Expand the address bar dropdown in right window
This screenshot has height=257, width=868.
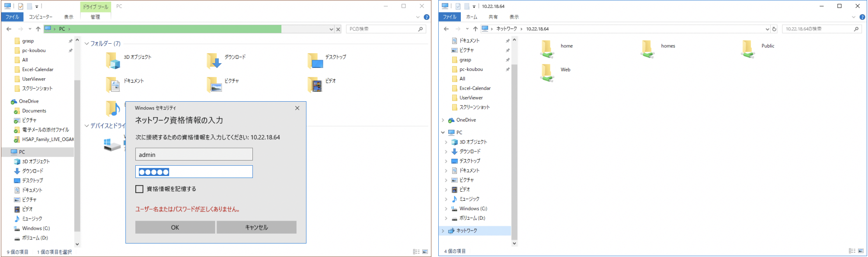point(767,29)
